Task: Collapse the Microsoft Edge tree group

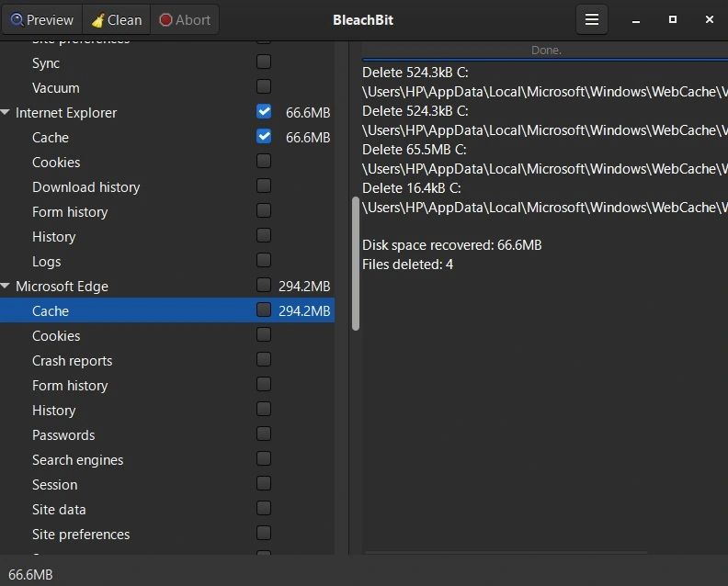Action: (x=6, y=286)
